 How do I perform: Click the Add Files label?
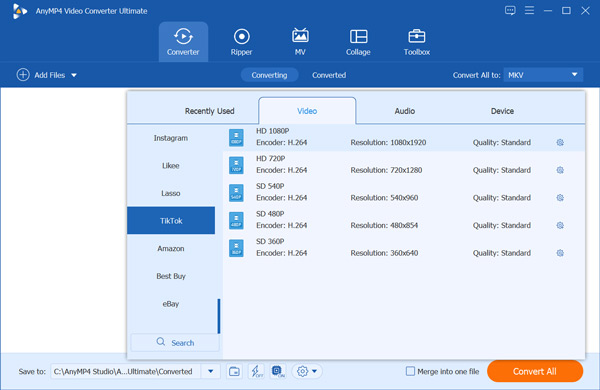tap(50, 75)
